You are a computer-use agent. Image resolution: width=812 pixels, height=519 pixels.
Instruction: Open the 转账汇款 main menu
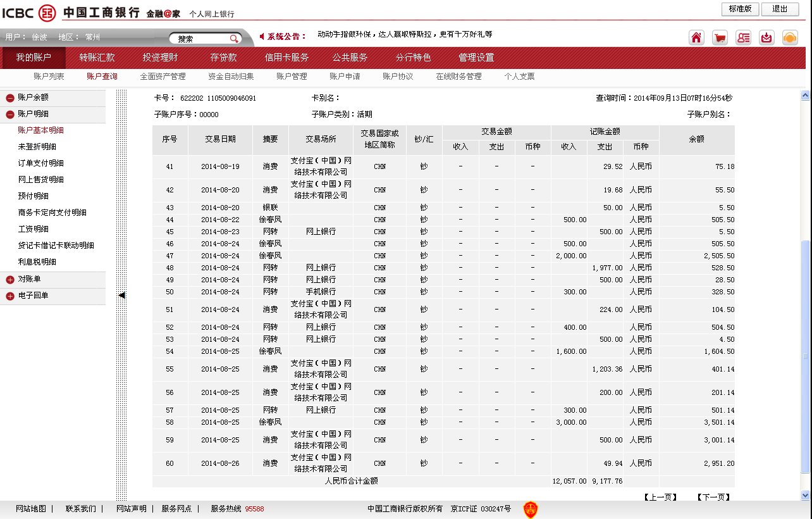pyautogui.click(x=97, y=58)
